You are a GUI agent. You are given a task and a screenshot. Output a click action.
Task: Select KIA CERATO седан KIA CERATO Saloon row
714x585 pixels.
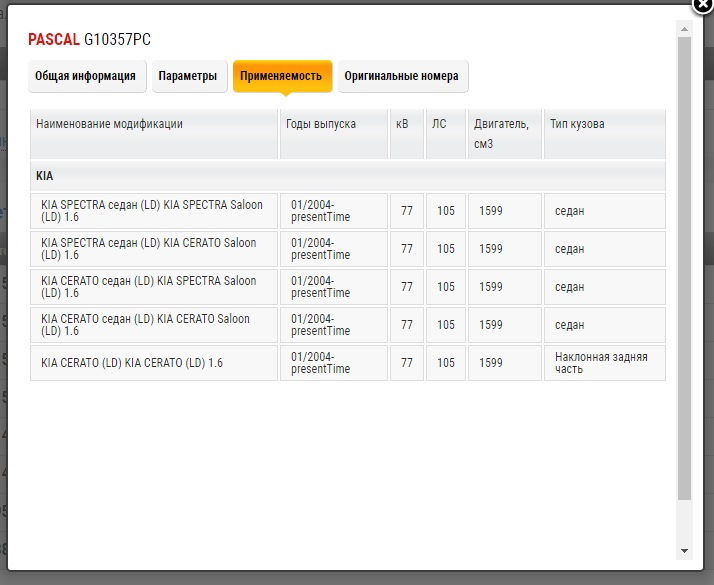tap(348, 325)
